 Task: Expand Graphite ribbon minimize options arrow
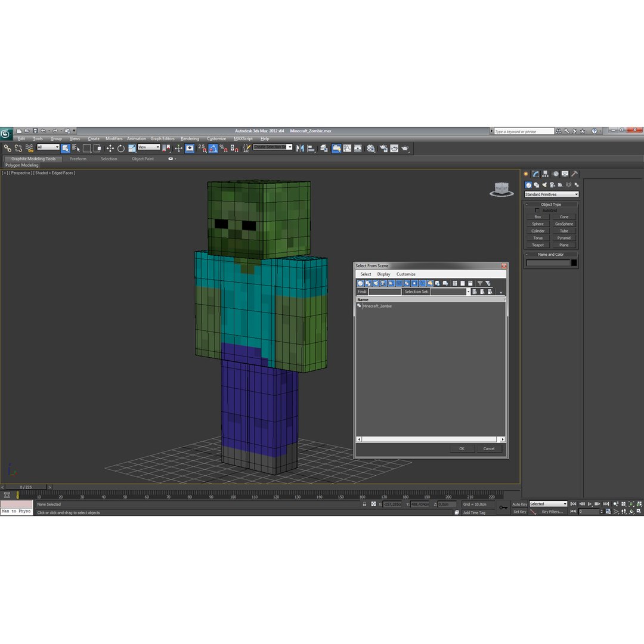click(x=175, y=159)
